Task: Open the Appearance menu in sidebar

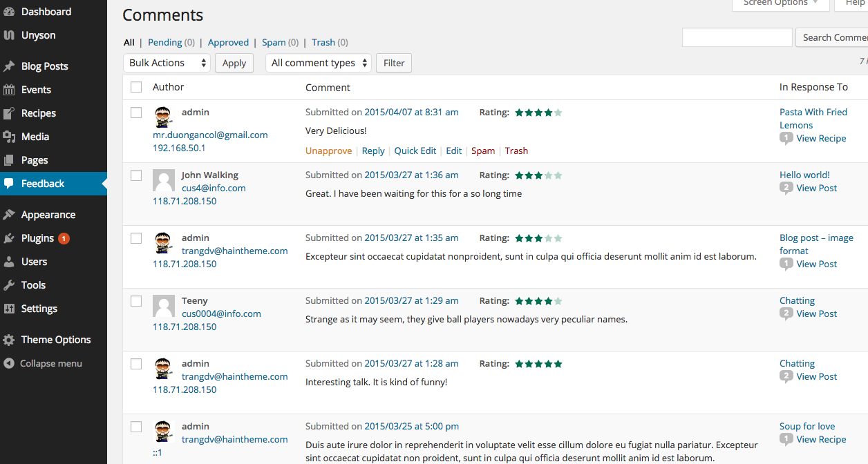Action: [x=48, y=215]
